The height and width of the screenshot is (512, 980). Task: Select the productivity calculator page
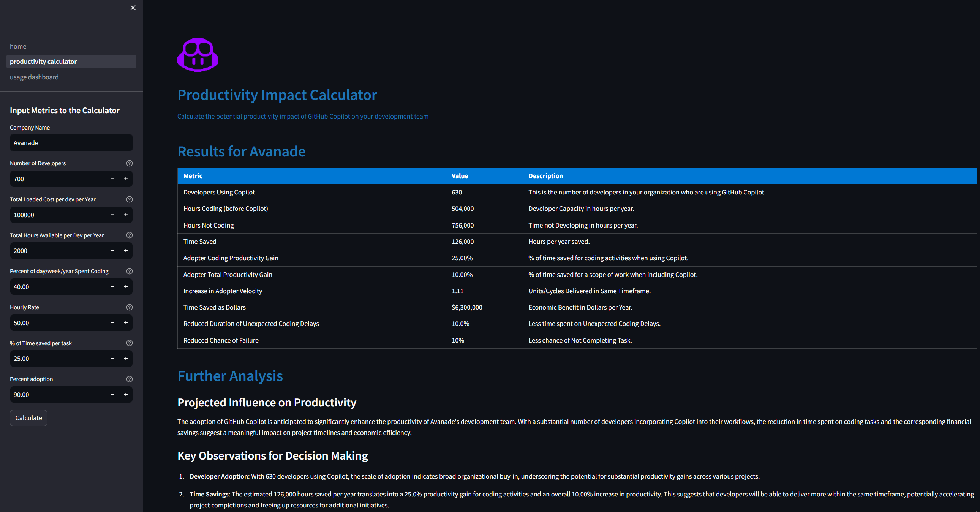(x=71, y=62)
